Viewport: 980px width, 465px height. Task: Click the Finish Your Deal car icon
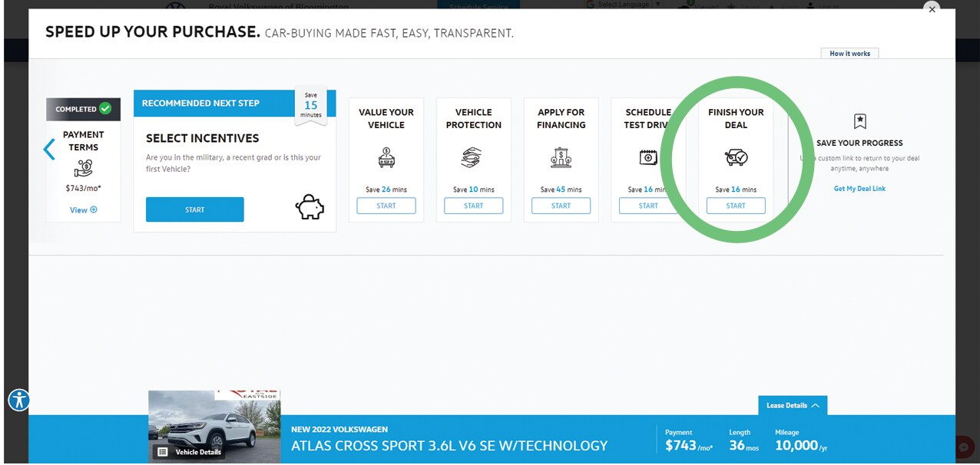(736, 157)
